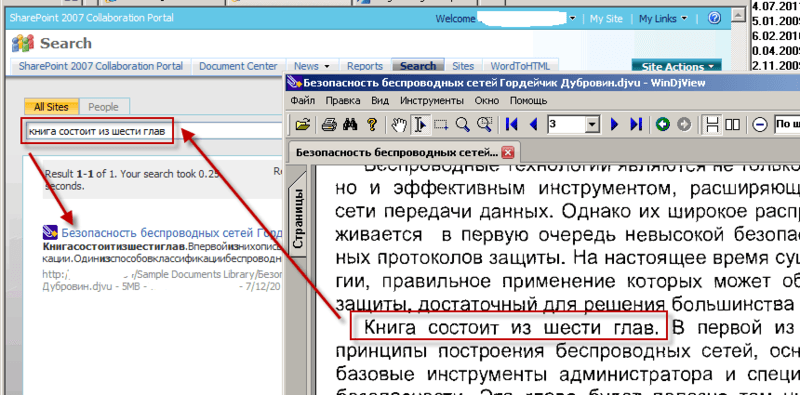
Task: Go to previous page in WinDjView
Action: (534, 124)
